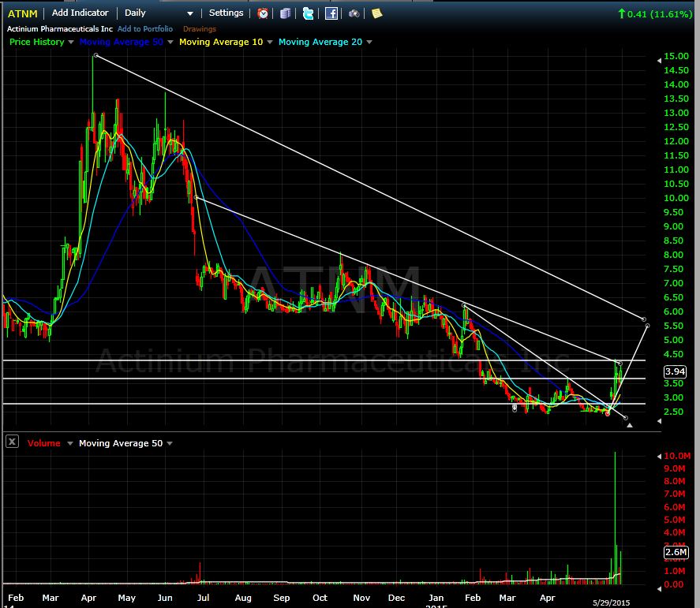Take a chart snapshot with the camera icon
The width and height of the screenshot is (700, 608).
click(353, 13)
